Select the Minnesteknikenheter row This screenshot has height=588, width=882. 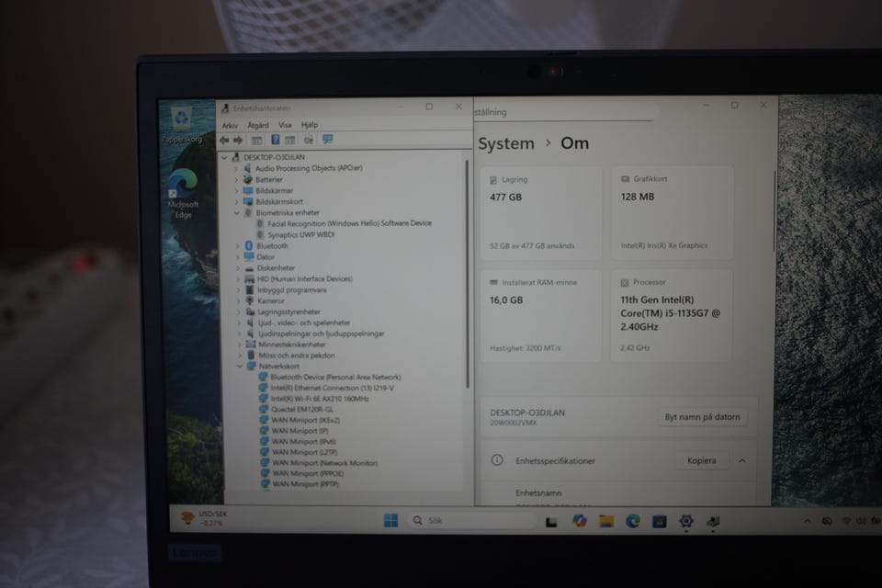click(x=292, y=345)
